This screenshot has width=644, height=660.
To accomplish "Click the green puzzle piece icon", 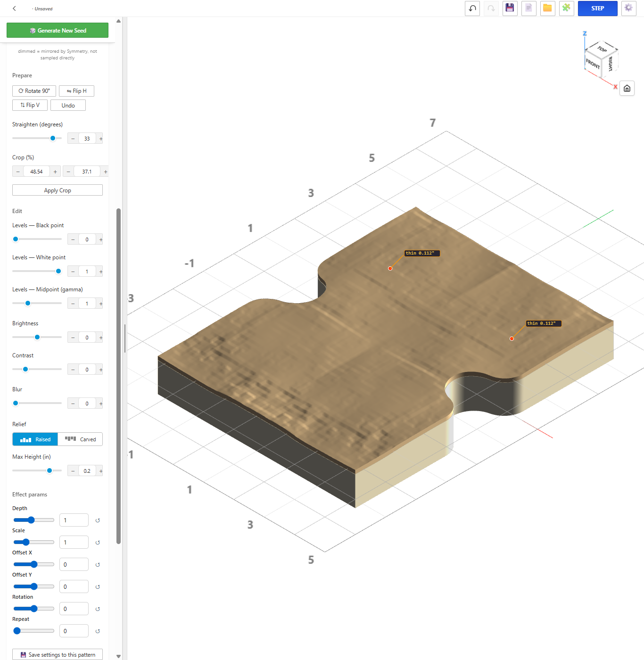I will 566,8.
